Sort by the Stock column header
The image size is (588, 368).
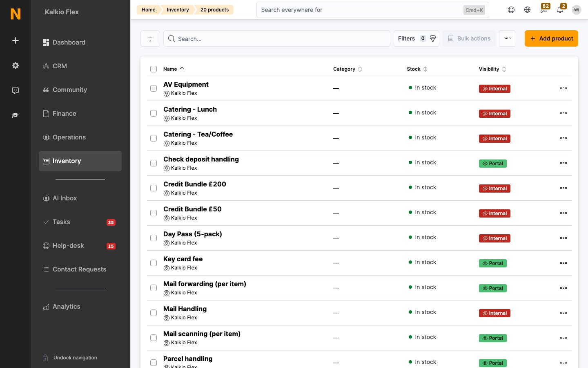pos(417,69)
